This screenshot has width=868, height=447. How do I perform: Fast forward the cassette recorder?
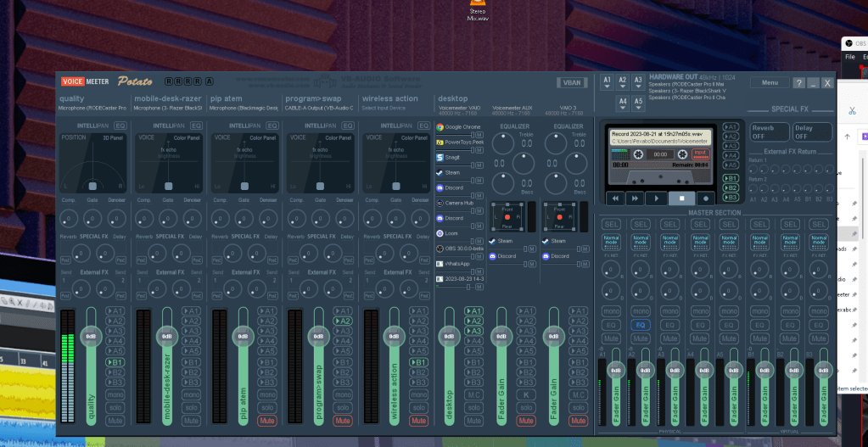(x=636, y=198)
